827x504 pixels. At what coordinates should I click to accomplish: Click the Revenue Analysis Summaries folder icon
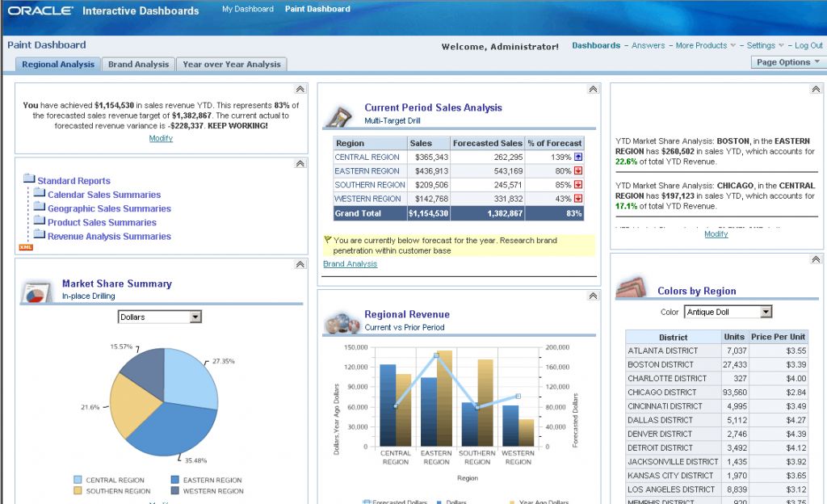40,234
